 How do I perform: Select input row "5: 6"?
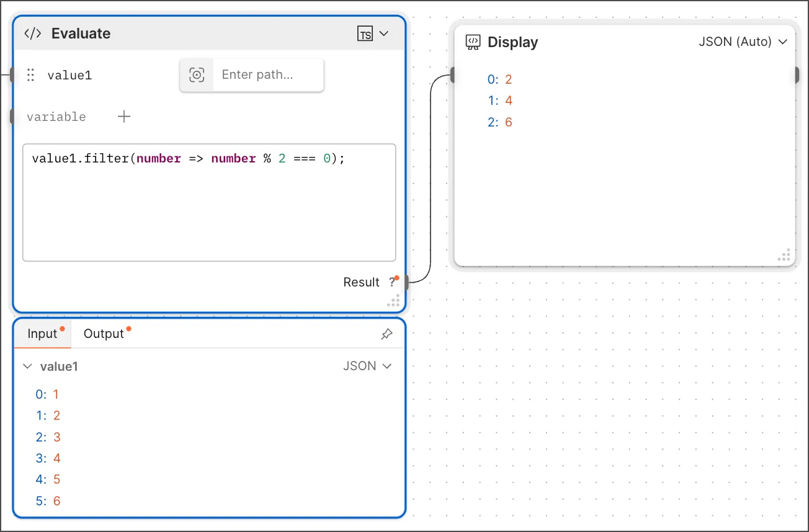click(x=48, y=501)
